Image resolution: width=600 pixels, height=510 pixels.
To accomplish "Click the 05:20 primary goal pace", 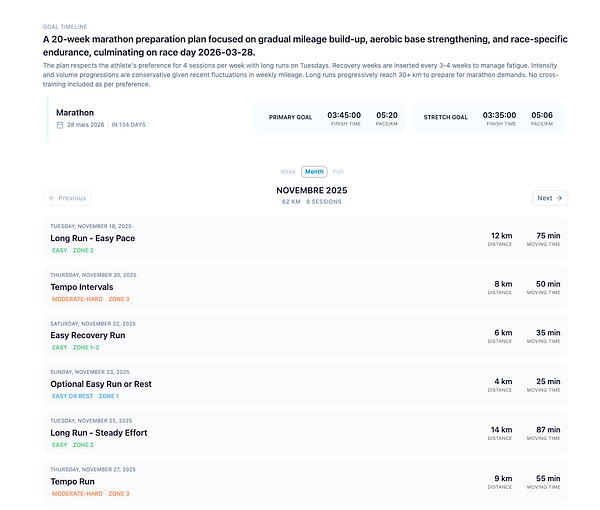I will coord(387,115).
